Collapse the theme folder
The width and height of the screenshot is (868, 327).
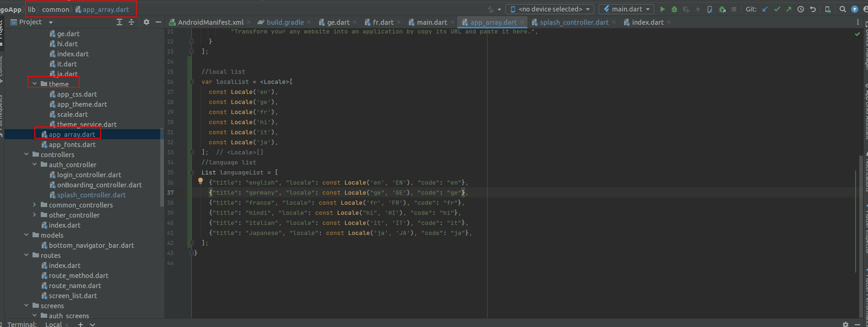coord(34,84)
